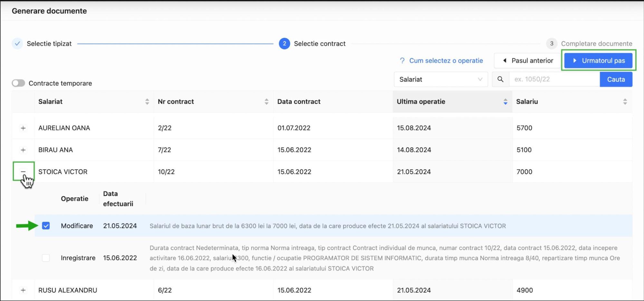Click the Salariu column header
The width and height of the screenshot is (644, 301).
[572, 102]
